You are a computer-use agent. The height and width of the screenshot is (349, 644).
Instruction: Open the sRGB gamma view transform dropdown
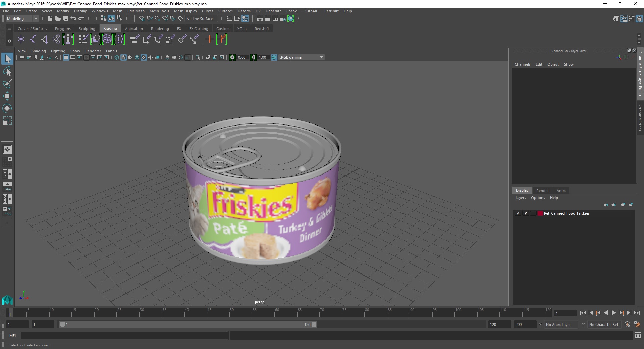coord(301,57)
